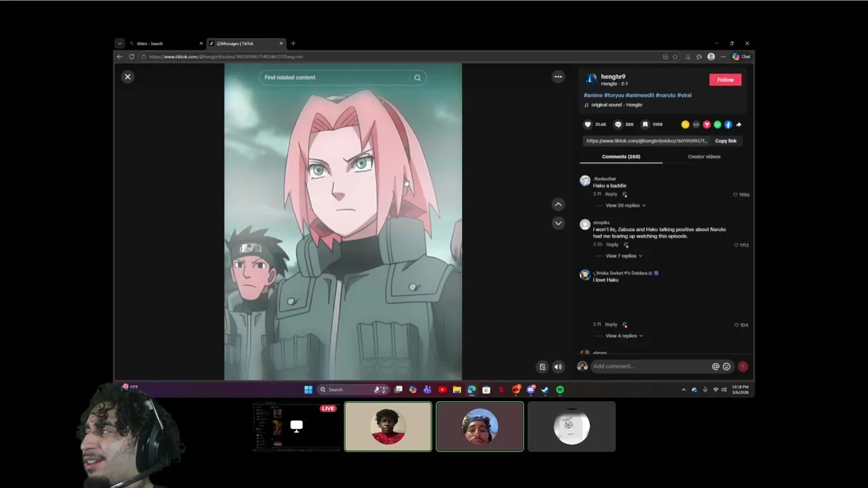Select the Comments (288) tab
Image resolution: width=868 pixels, height=488 pixels.
pos(620,157)
